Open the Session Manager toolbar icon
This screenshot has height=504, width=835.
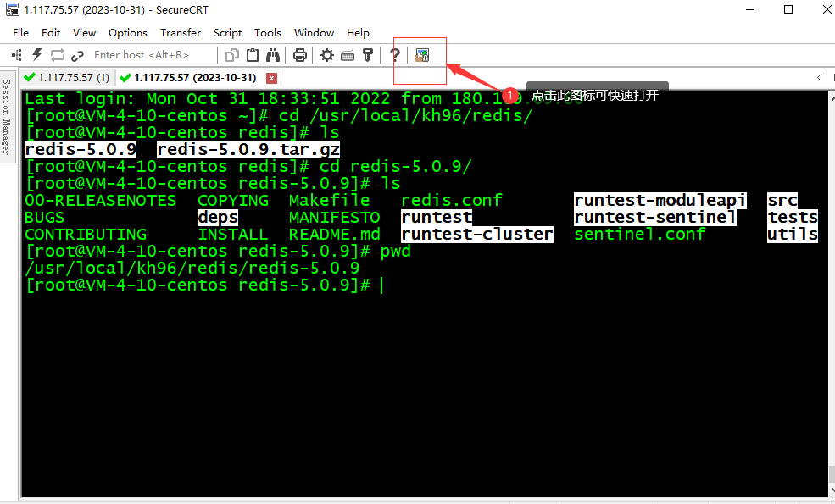click(x=17, y=55)
